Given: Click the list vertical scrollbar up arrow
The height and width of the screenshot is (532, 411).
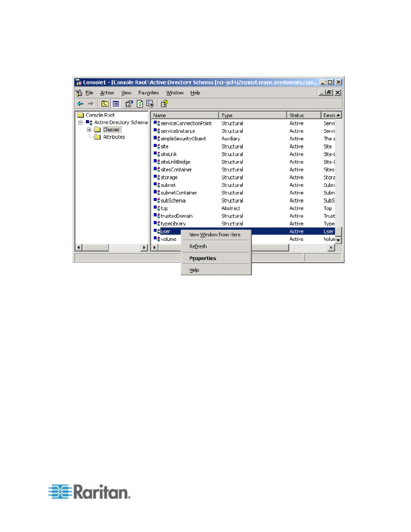Looking at the screenshot, I should point(339,115).
